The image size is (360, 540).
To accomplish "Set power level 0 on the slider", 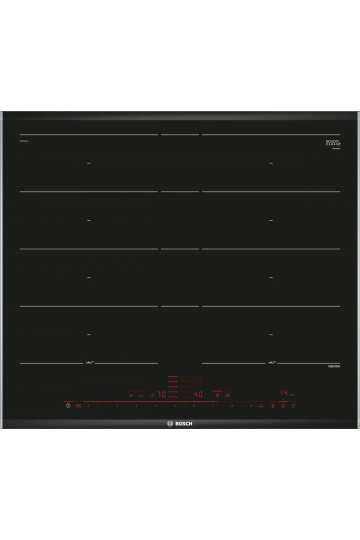I will coord(88,406).
